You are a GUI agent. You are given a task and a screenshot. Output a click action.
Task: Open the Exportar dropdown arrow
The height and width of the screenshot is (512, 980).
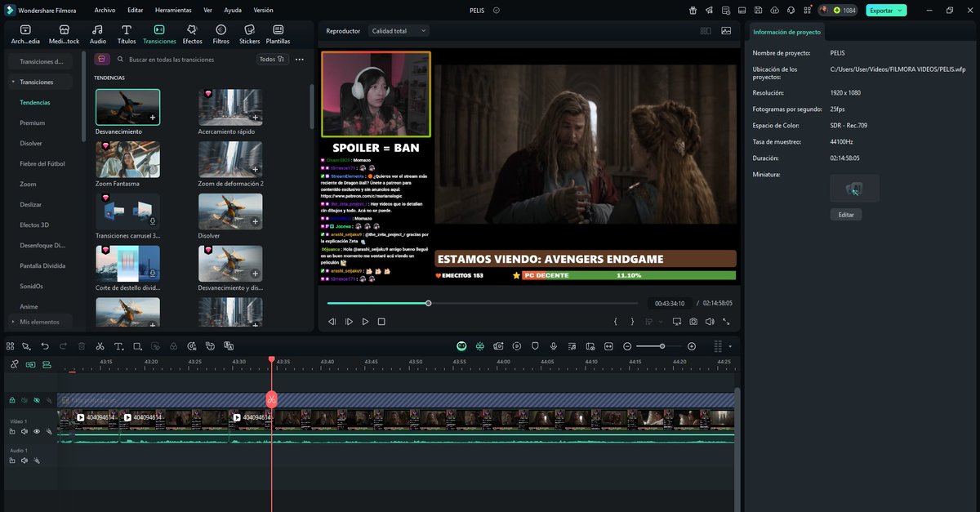coord(901,10)
